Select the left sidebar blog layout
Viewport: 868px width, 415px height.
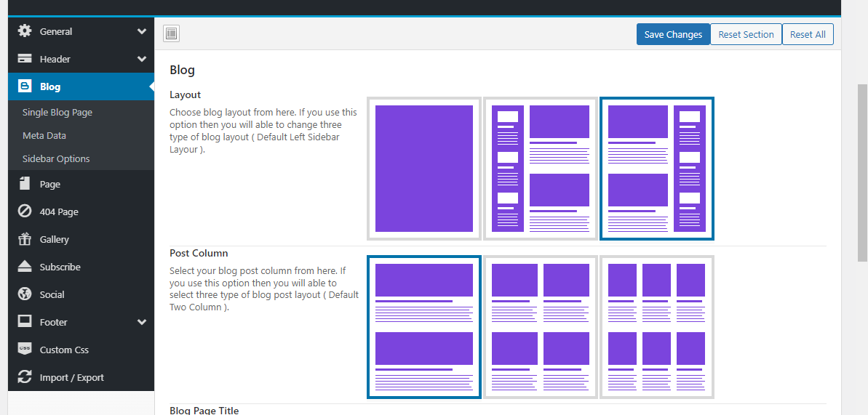[541, 169]
